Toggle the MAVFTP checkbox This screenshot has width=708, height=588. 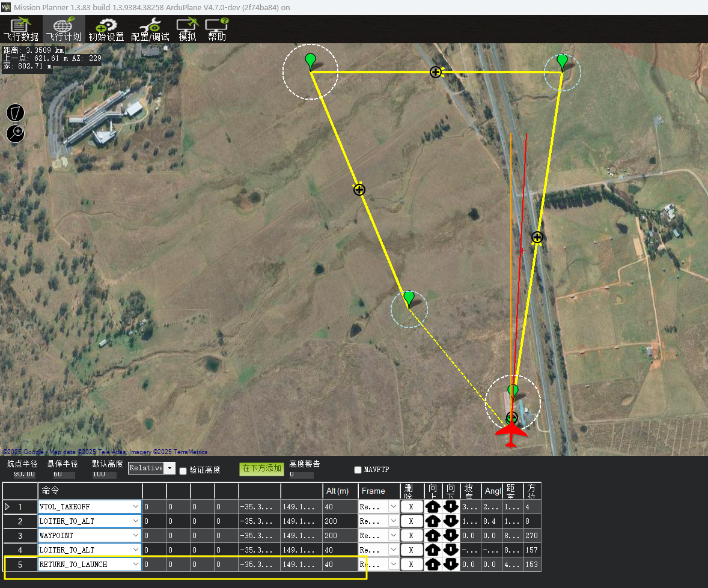click(358, 470)
